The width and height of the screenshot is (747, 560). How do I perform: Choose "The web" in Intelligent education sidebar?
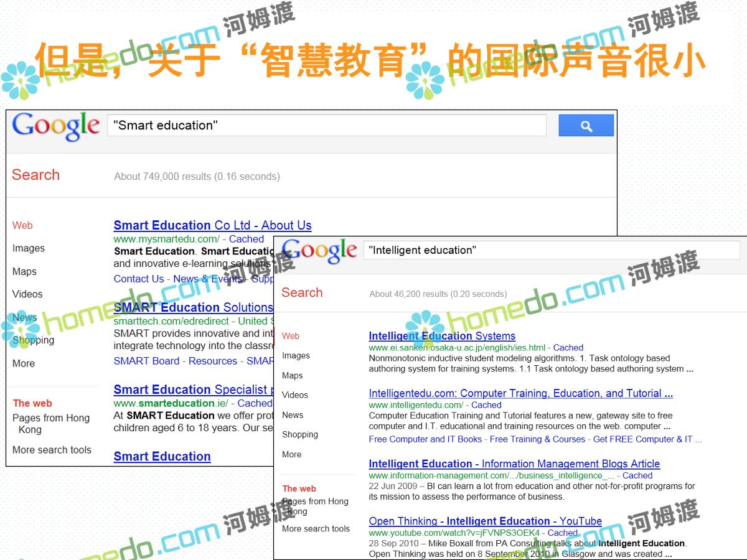[x=299, y=488]
